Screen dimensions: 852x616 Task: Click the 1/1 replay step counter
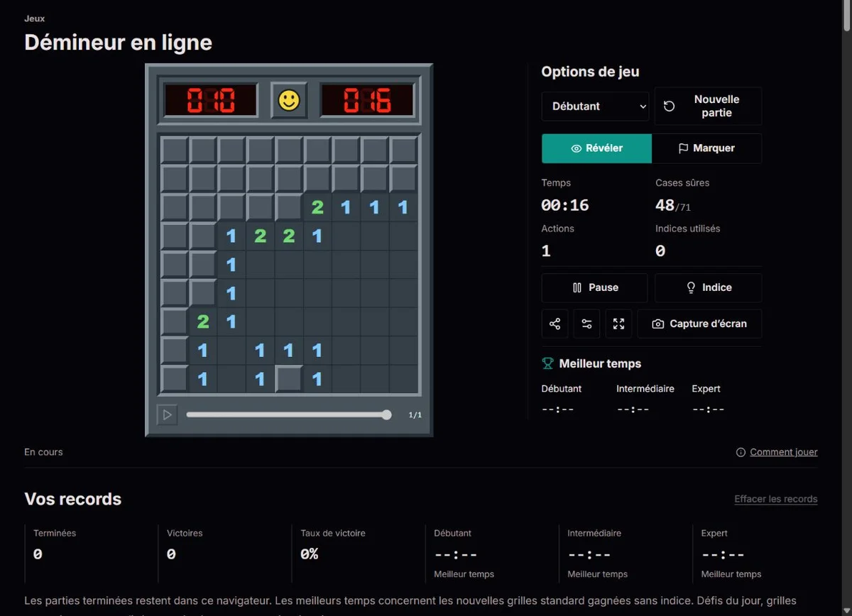[x=415, y=415]
